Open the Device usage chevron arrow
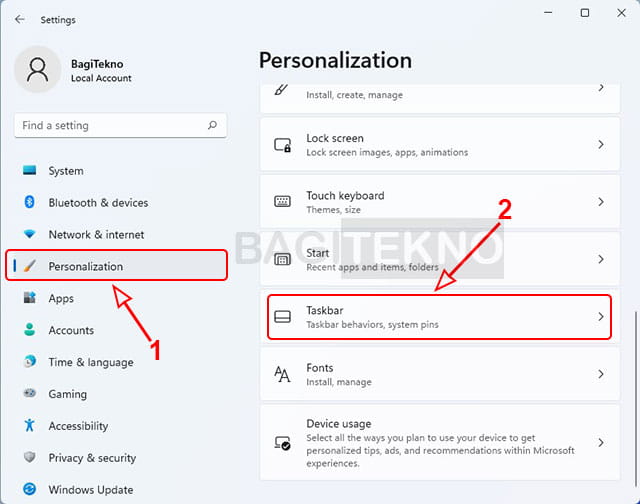 coord(601,442)
